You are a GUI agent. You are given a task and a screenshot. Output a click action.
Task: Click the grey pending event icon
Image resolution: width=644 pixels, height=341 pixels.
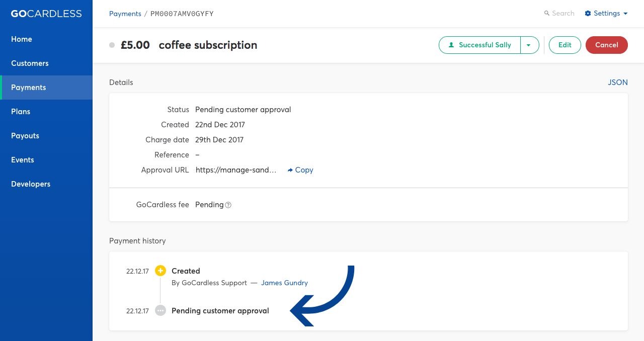coord(160,311)
